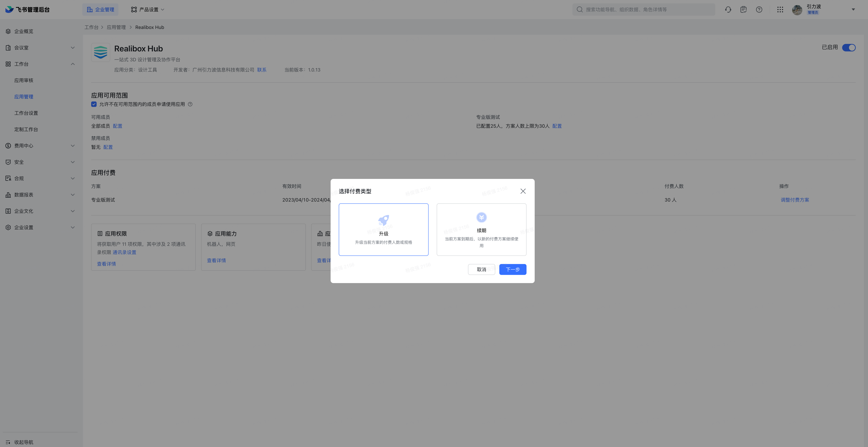
Task: Expand the 企业设置 menu chevron
Action: [x=72, y=227]
